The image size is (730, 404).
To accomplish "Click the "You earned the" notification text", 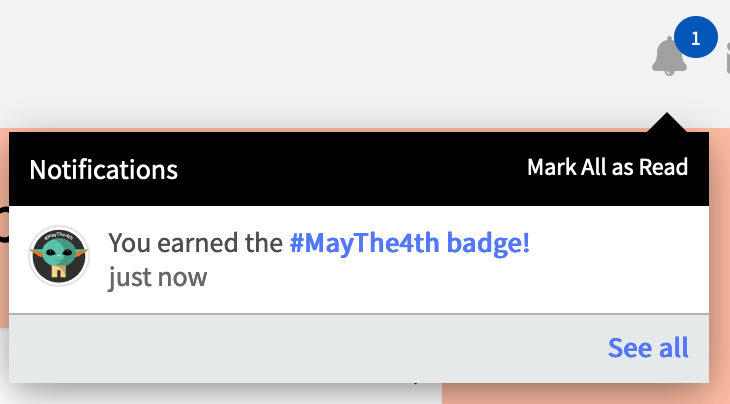I will pyautogui.click(x=195, y=243).
